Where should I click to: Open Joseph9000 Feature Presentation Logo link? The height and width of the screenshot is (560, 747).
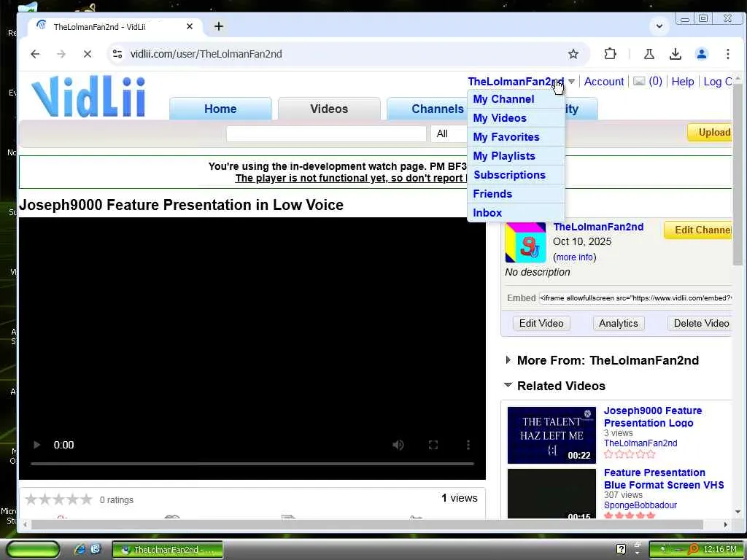click(x=653, y=416)
